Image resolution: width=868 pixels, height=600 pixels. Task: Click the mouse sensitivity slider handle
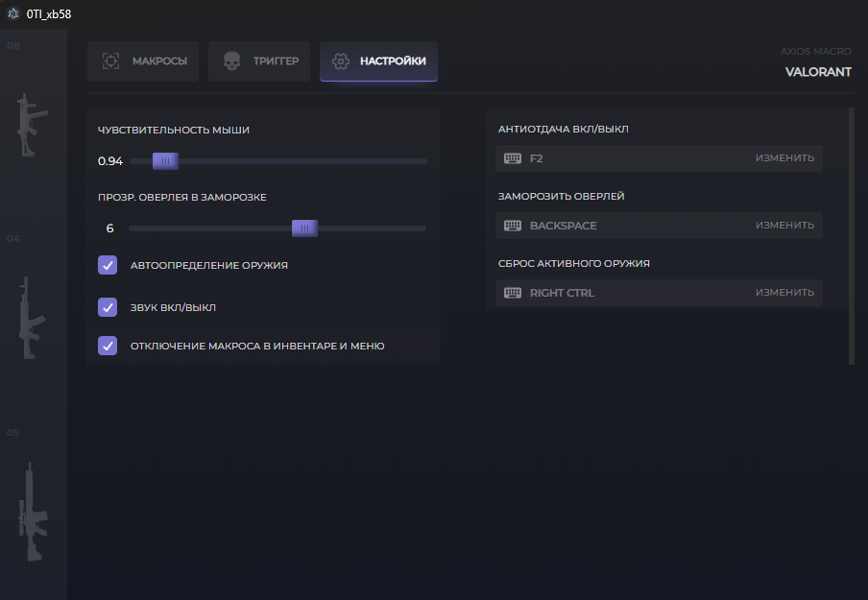[165, 161]
